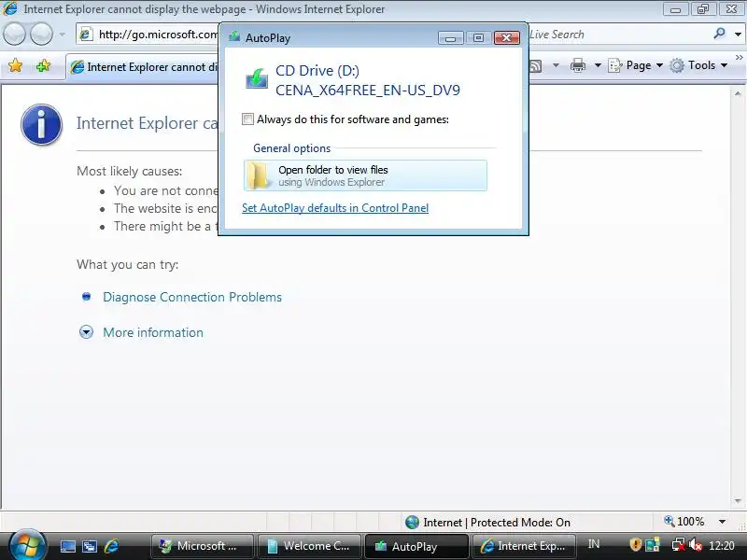Open the Print dropdown arrow
The width and height of the screenshot is (747, 560).
pyautogui.click(x=598, y=65)
